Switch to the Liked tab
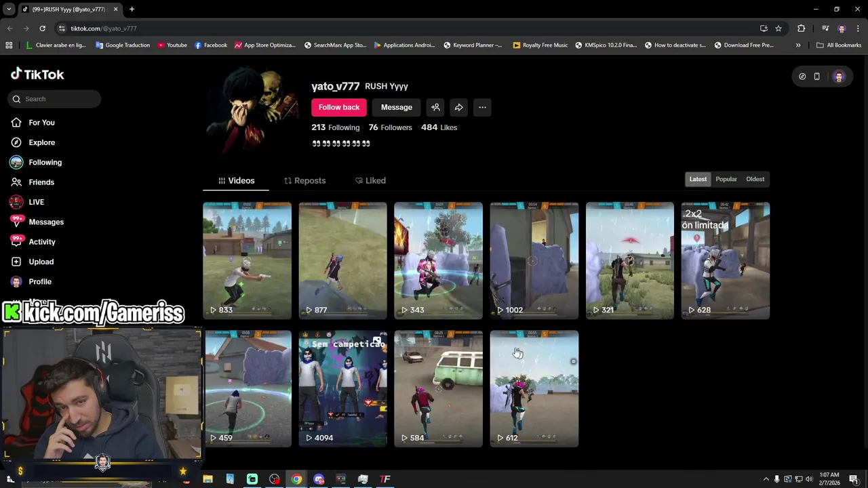This screenshot has width=868, height=488. coord(370,181)
